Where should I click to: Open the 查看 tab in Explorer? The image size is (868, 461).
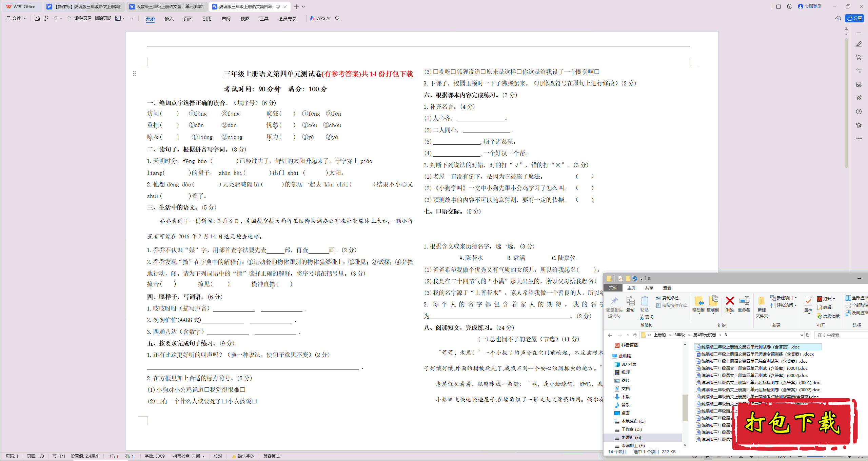(x=667, y=288)
